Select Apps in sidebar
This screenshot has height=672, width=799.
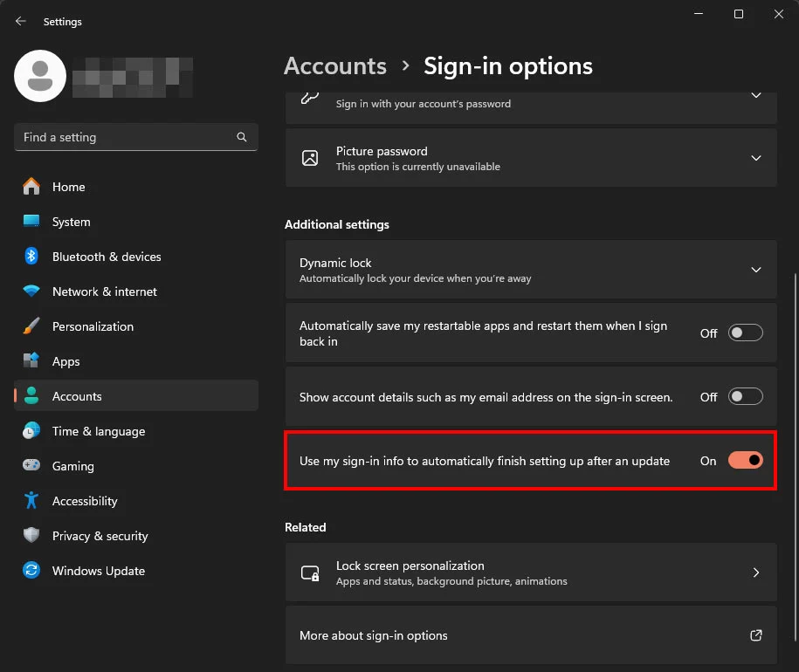coord(136,361)
